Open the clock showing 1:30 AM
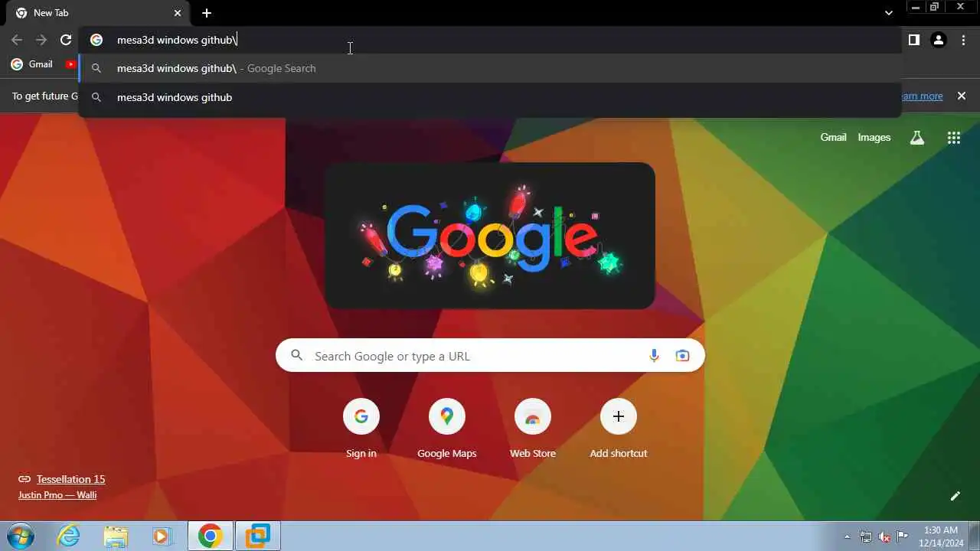Screen dimensions: 980x551 pyautogui.click(x=941, y=536)
